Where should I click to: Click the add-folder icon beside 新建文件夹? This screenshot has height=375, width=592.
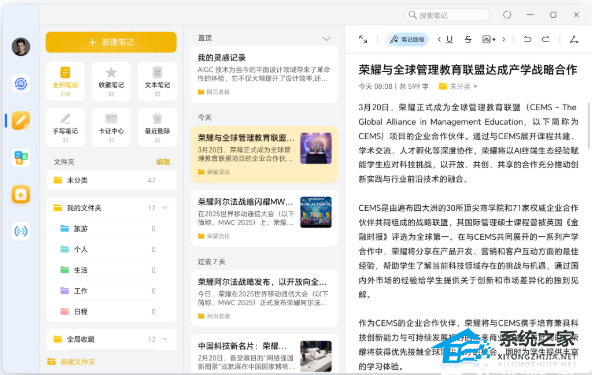(51, 361)
